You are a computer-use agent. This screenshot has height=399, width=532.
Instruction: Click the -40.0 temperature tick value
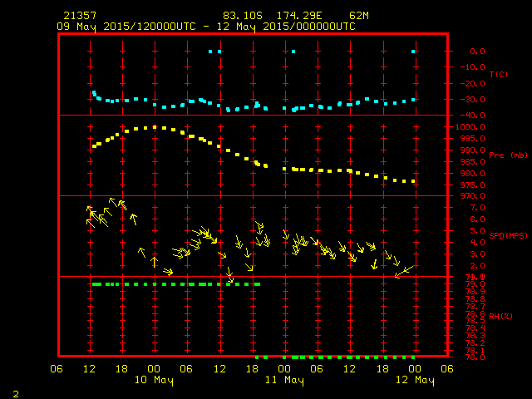[x=473, y=115]
